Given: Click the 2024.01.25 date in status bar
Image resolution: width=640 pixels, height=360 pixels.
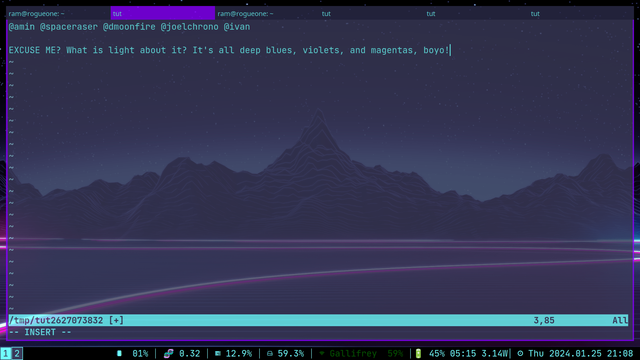Looking at the screenshot, I should (x=575, y=353).
